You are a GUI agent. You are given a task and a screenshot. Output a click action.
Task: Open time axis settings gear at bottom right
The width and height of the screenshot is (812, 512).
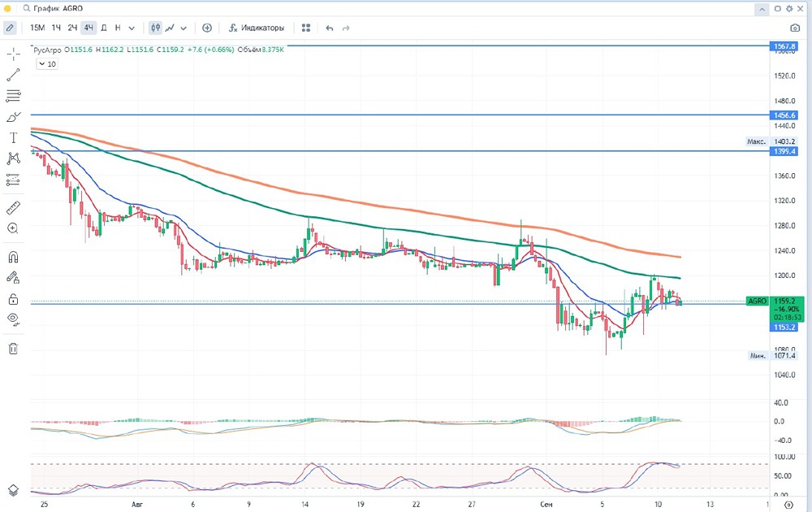(x=788, y=504)
